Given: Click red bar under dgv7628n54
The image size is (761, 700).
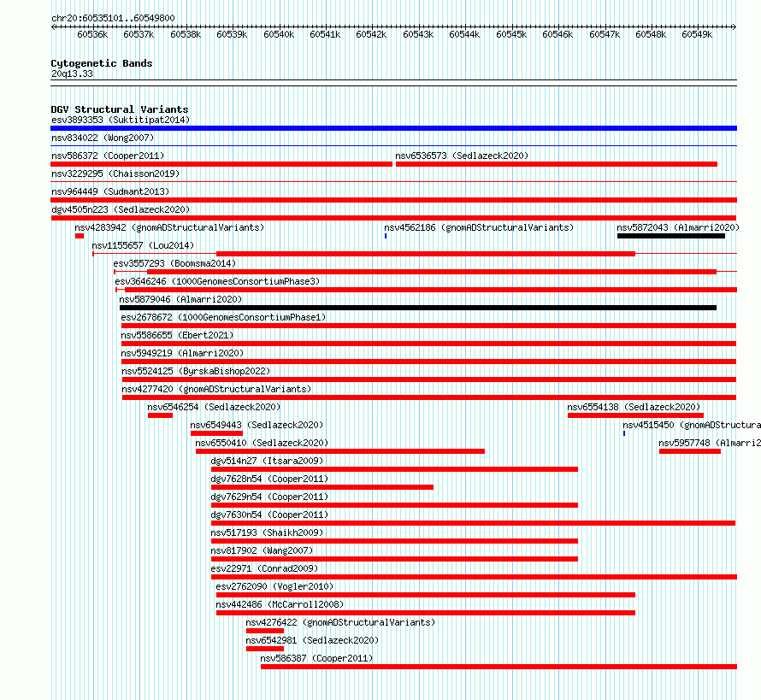Looking at the screenshot, I should (x=322, y=487).
